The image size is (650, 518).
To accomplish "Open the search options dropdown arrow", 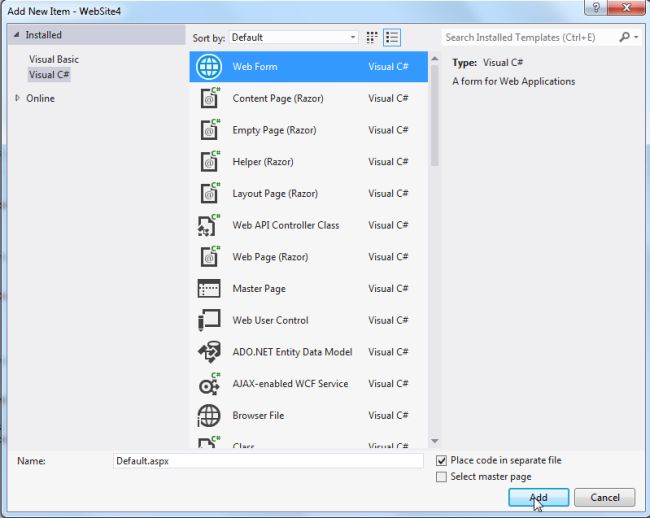I will (636, 37).
